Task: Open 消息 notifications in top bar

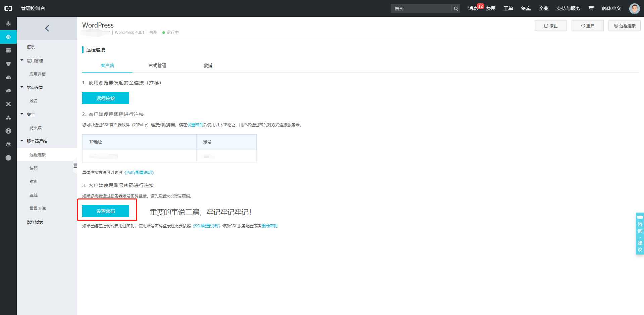Action: [x=473, y=8]
